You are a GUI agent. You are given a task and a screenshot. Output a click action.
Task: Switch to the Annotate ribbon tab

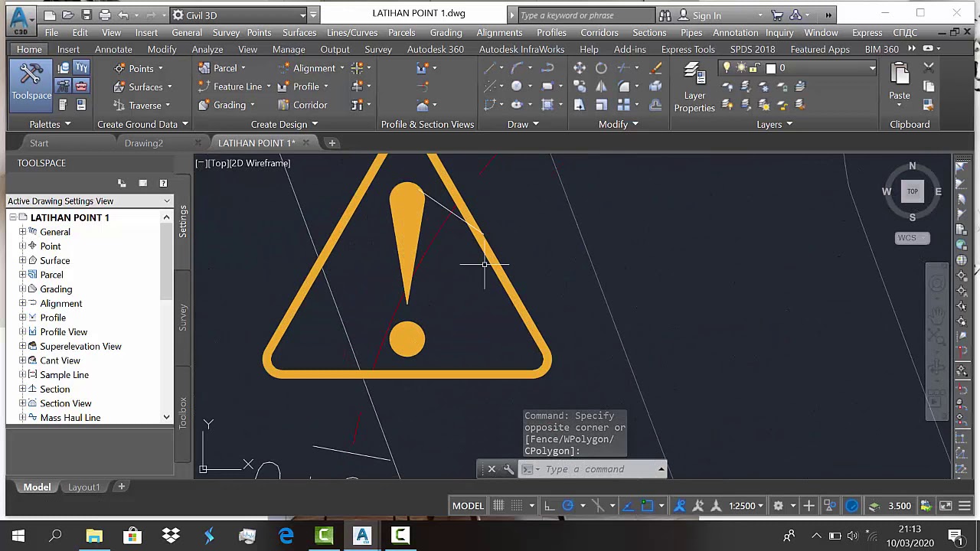point(113,49)
